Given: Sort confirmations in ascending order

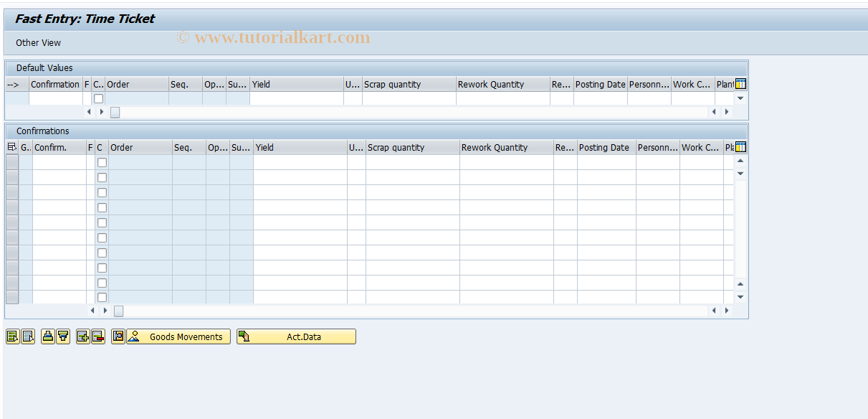Looking at the screenshot, I should click(x=48, y=336).
